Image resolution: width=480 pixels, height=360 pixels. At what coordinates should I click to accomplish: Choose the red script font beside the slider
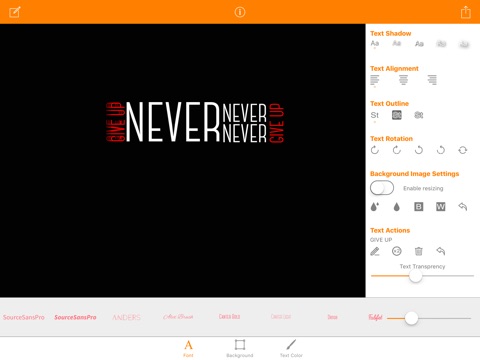[375, 317]
